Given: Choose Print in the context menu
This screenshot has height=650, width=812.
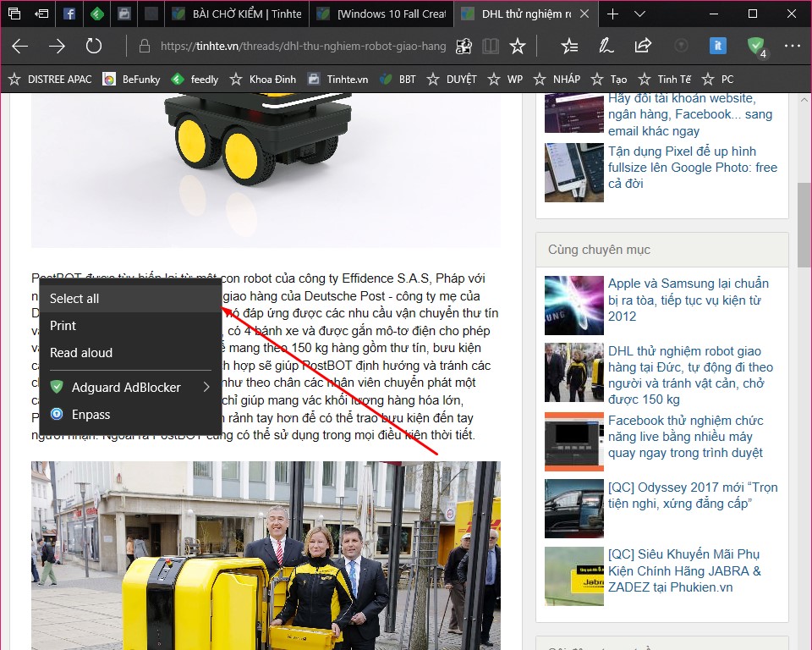Looking at the screenshot, I should pyautogui.click(x=130, y=326).
